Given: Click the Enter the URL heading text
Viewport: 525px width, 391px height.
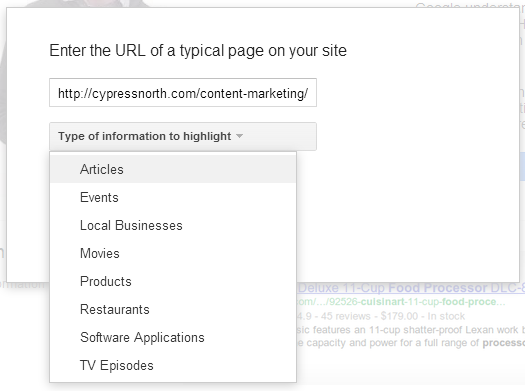Looking at the screenshot, I should (x=198, y=51).
